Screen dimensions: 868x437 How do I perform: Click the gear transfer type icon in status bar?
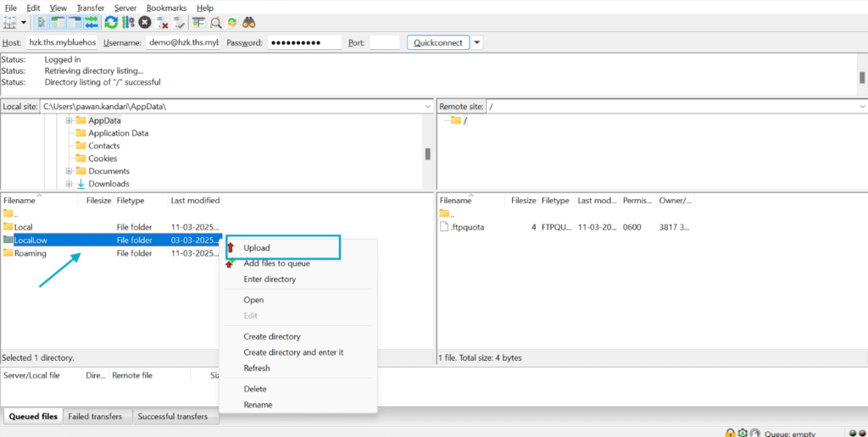coord(743,433)
